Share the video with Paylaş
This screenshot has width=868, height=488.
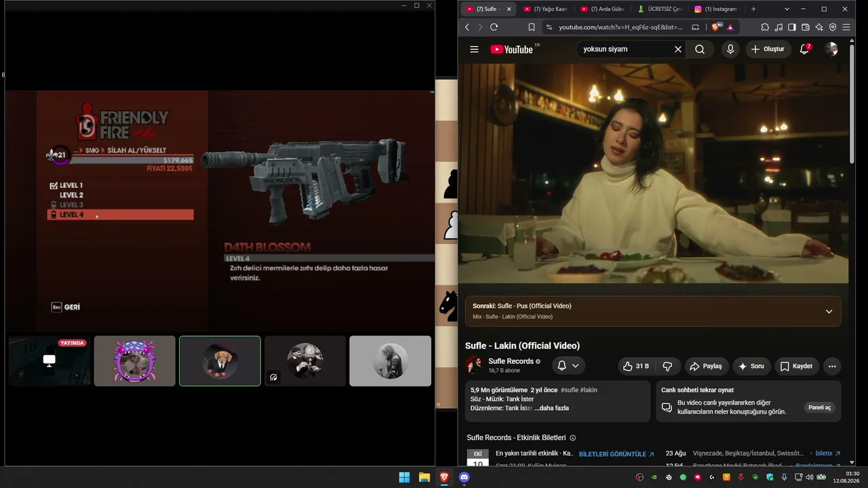click(x=707, y=366)
